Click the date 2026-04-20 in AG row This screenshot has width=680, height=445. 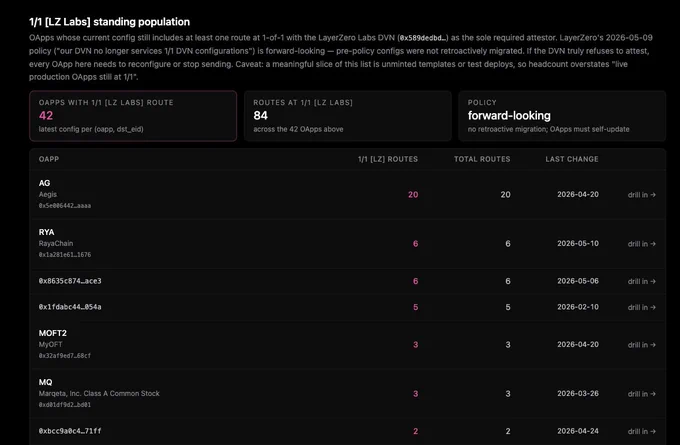578,194
